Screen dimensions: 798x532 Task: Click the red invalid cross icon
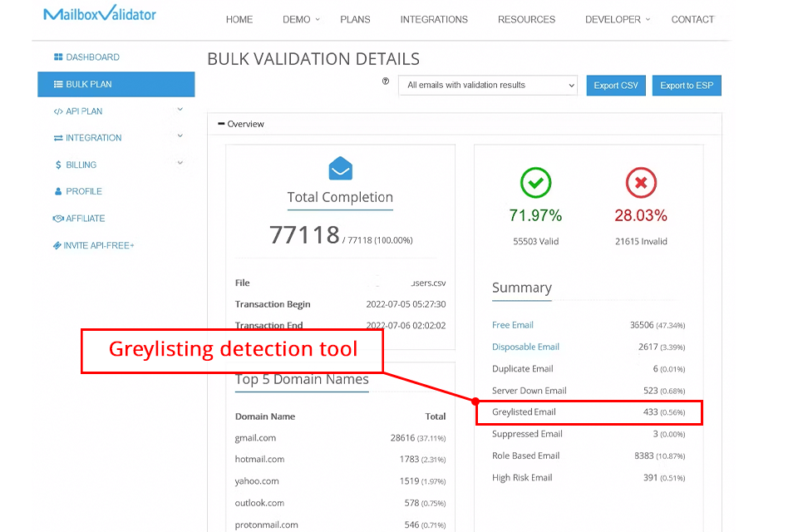[x=641, y=182]
